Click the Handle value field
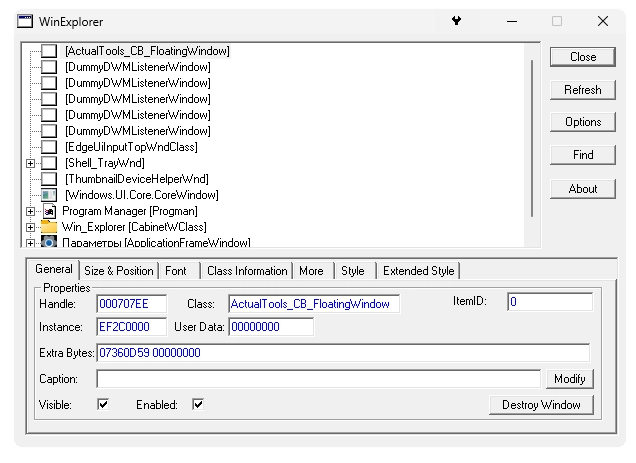The width and height of the screenshot is (636, 463). click(131, 304)
